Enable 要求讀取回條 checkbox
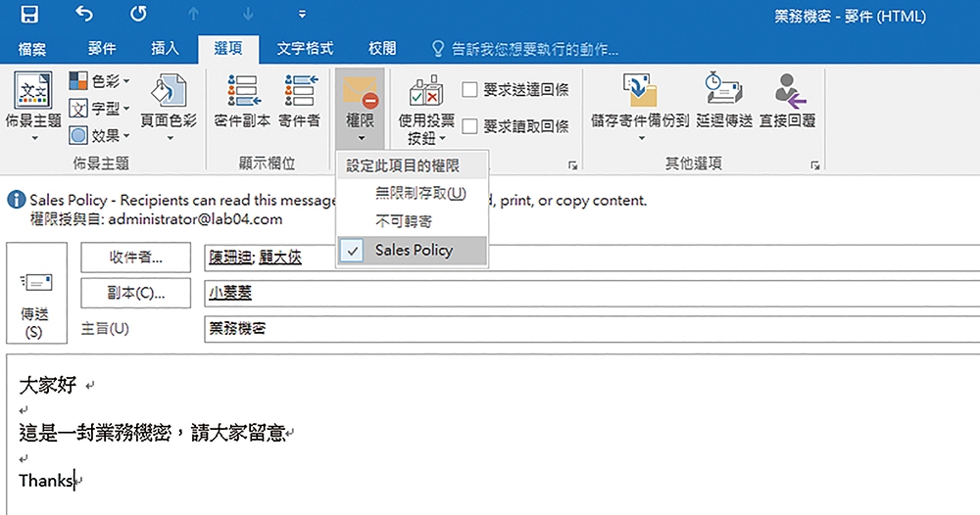The image size is (980, 515). pyautogui.click(x=470, y=126)
